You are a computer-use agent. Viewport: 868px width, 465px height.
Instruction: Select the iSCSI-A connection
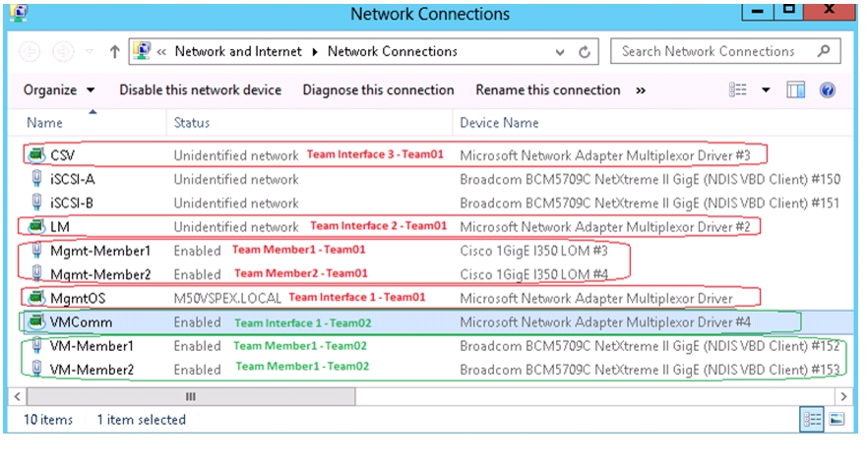coord(73,179)
